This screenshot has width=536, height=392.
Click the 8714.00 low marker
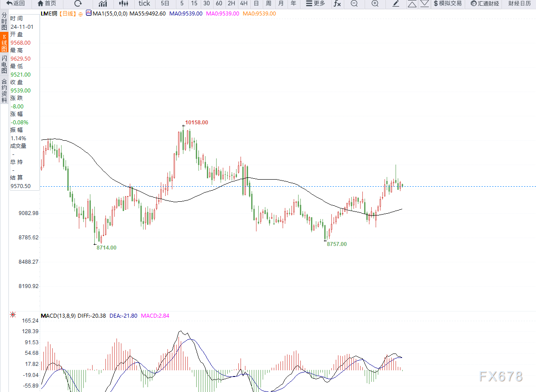(x=106, y=248)
